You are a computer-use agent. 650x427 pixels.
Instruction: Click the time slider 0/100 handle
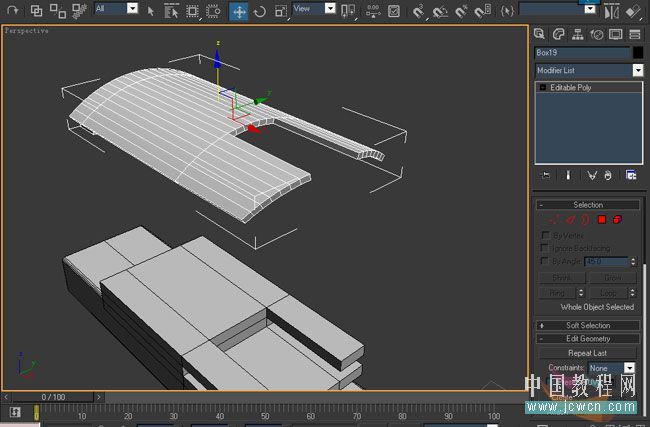(53, 397)
